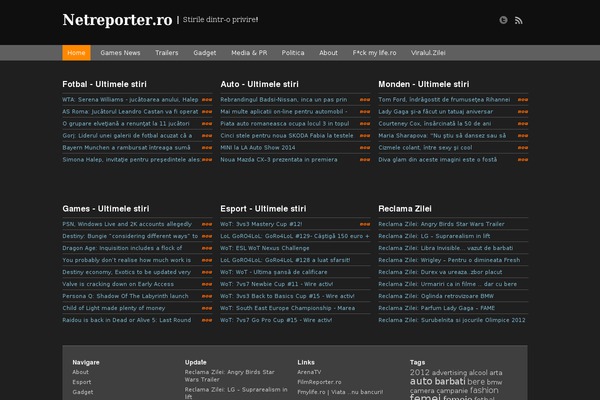Open the Simona Halep invitatie story

coord(131,160)
